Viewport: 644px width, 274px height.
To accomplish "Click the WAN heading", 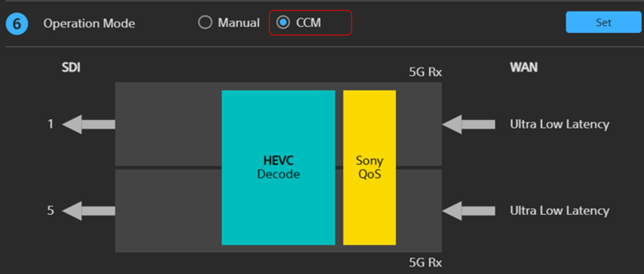I will pyautogui.click(x=524, y=68).
